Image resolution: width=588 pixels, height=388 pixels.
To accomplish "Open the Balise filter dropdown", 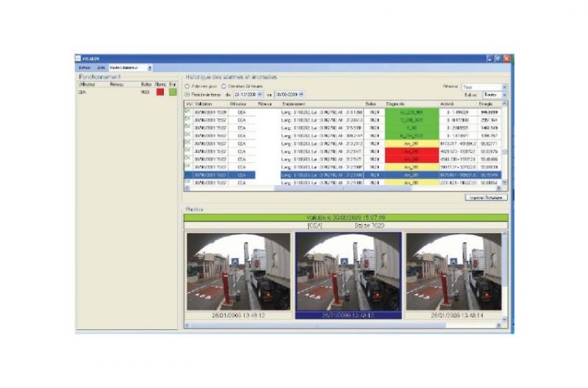I will (504, 95).
